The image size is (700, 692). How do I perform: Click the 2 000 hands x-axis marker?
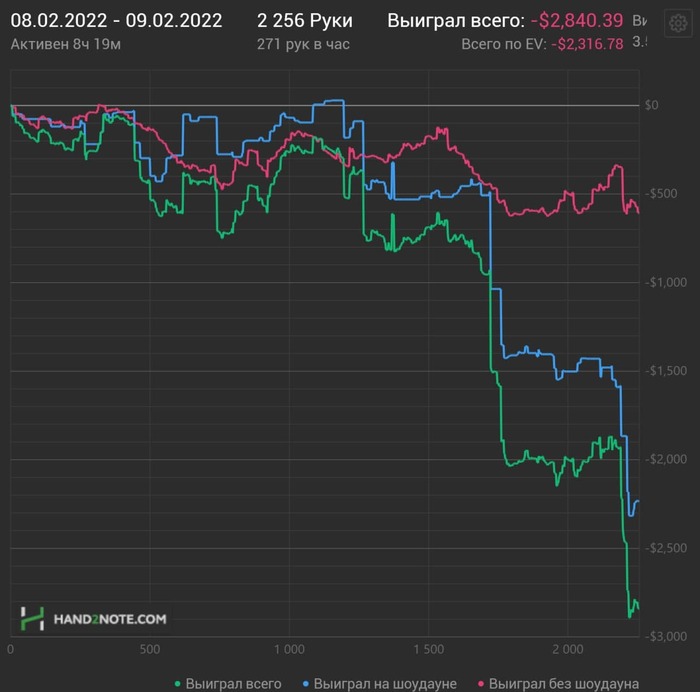click(568, 649)
